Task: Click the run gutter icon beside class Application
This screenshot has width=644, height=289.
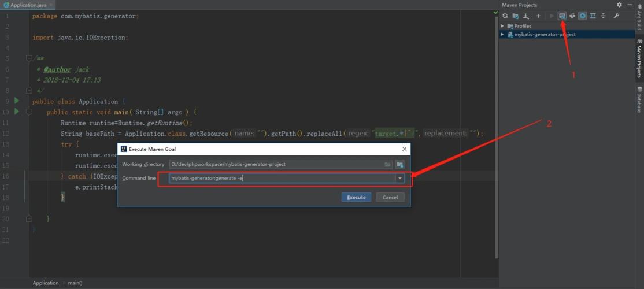Action: [x=17, y=101]
